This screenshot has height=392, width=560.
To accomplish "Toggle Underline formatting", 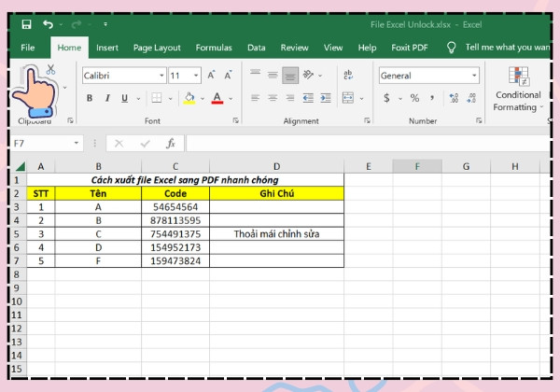I will tap(124, 98).
